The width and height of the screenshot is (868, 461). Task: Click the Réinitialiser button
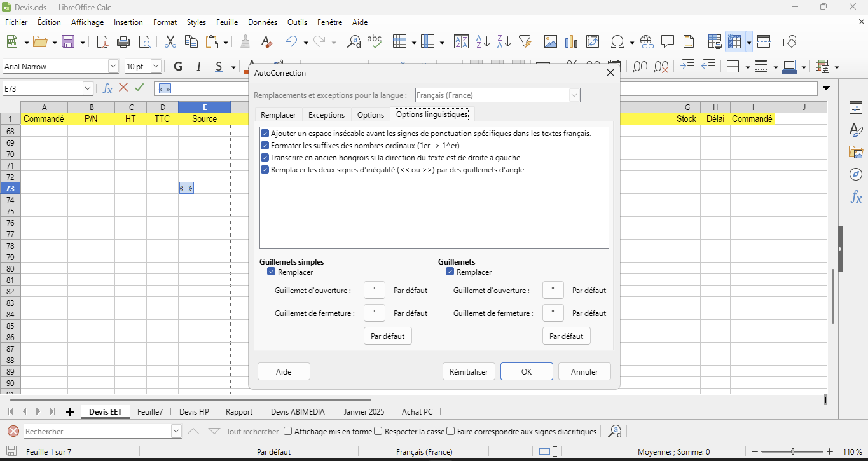[x=469, y=372]
